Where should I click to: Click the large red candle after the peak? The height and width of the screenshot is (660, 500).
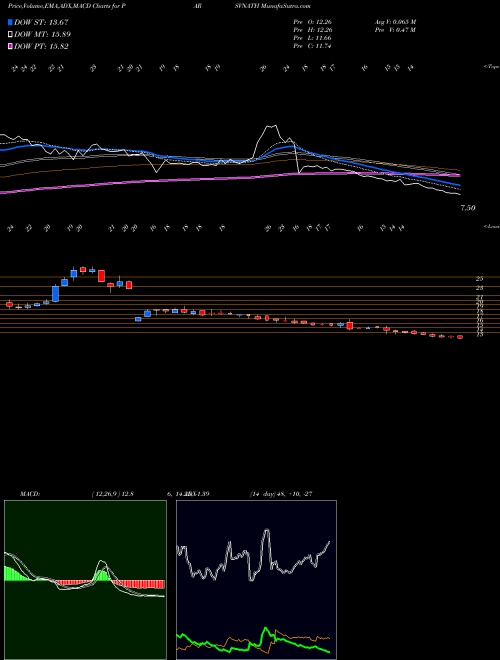(101, 276)
